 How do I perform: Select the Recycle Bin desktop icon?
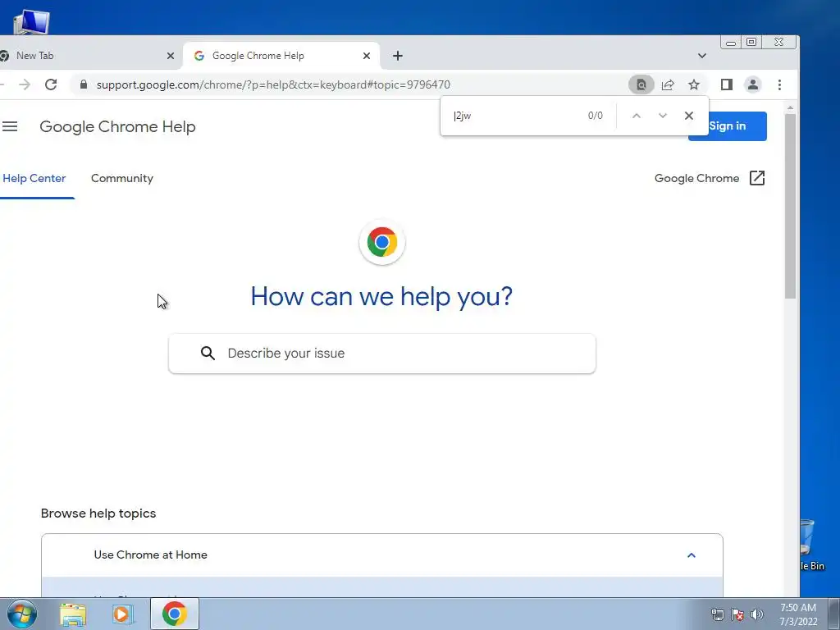(x=813, y=546)
